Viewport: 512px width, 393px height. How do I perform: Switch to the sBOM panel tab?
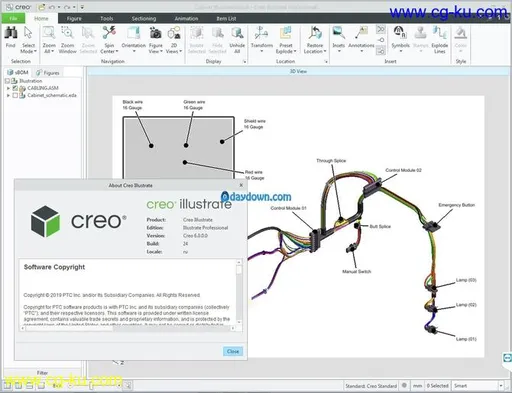18,72
